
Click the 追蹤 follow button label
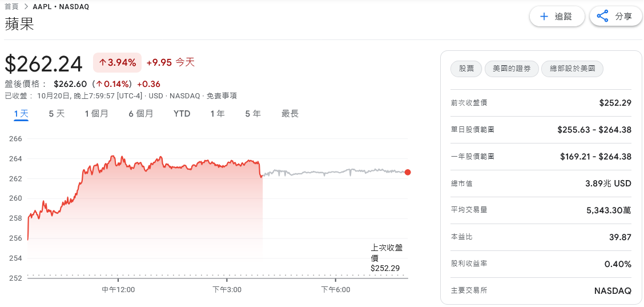563,17
